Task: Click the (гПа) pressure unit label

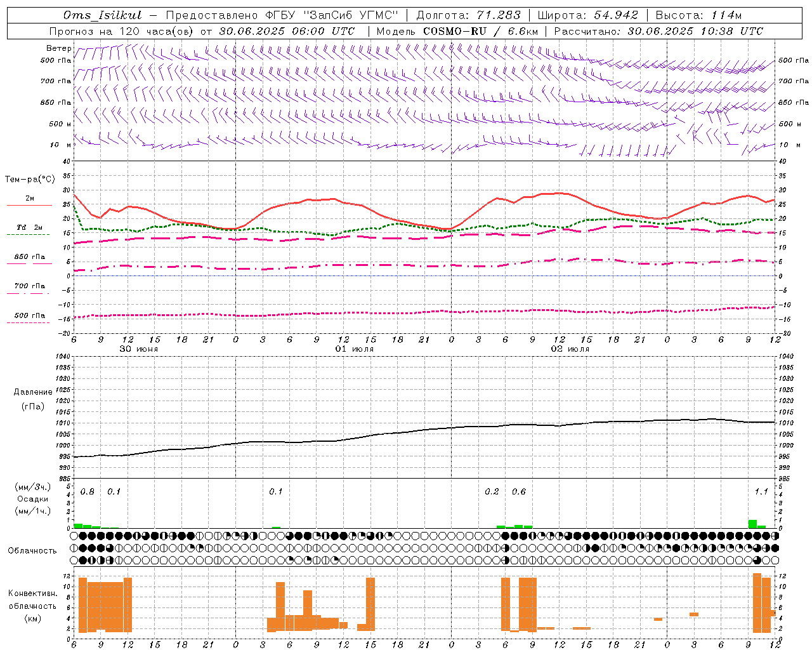Action: 33,407
